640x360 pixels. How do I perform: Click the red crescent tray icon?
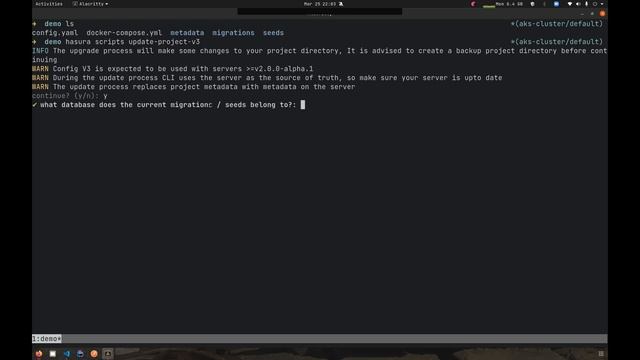(473, 4)
